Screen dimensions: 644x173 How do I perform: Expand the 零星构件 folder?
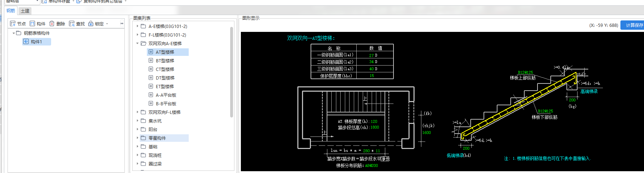click(x=137, y=138)
